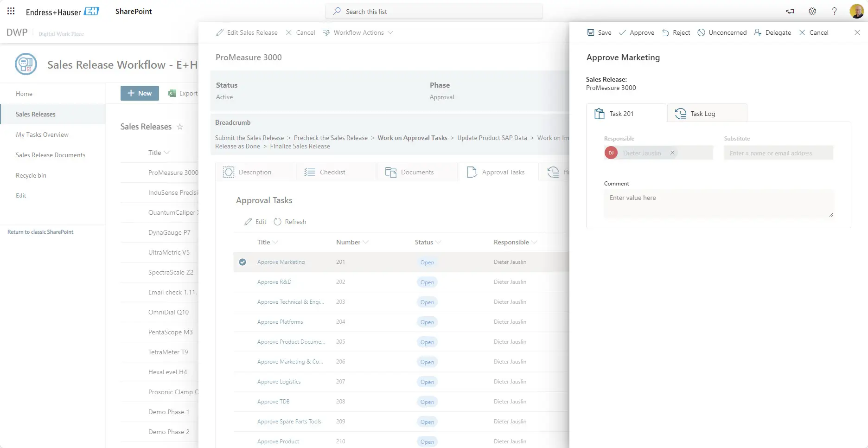Open SharePoint settings gear
The width and height of the screenshot is (868, 448).
point(812,11)
